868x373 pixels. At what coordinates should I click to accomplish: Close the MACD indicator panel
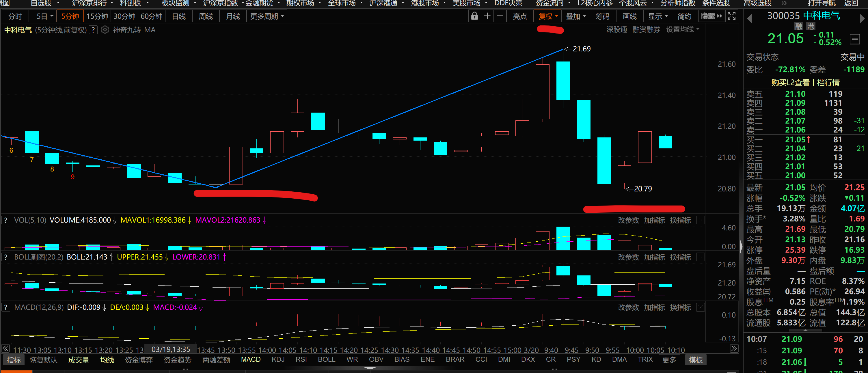coord(700,307)
